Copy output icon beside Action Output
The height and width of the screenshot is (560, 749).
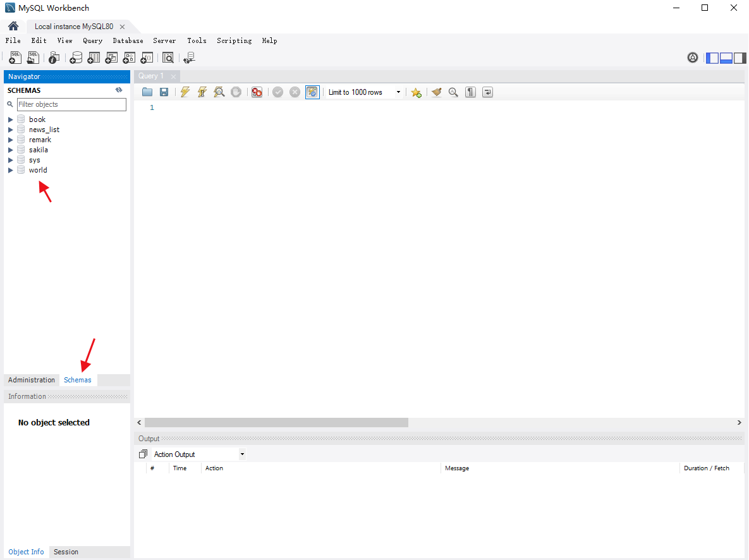tap(143, 454)
